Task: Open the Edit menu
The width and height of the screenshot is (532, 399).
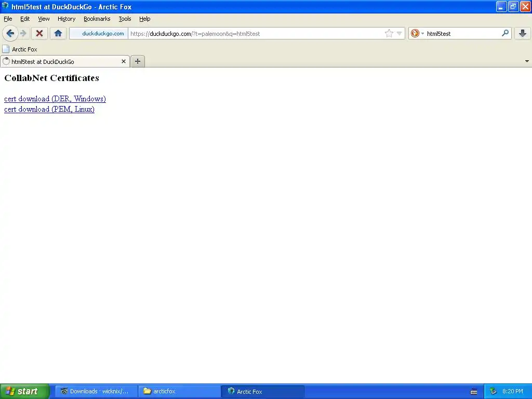Action: tap(25, 19)
